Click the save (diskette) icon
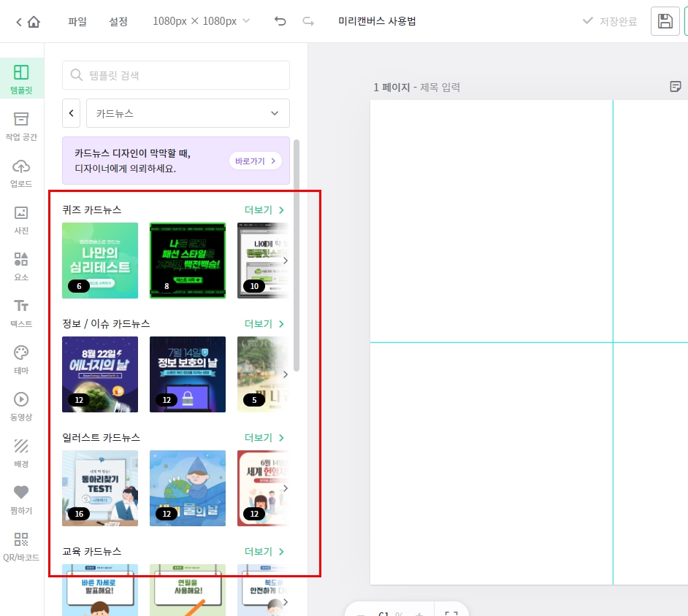This screenshot has height=616, width=688. [x=665, y=21]
